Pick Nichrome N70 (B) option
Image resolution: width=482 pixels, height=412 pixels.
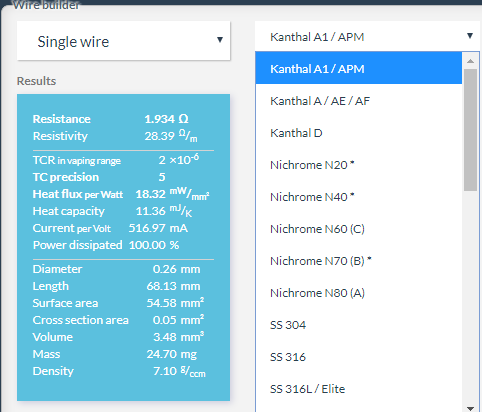pos(359,260)
